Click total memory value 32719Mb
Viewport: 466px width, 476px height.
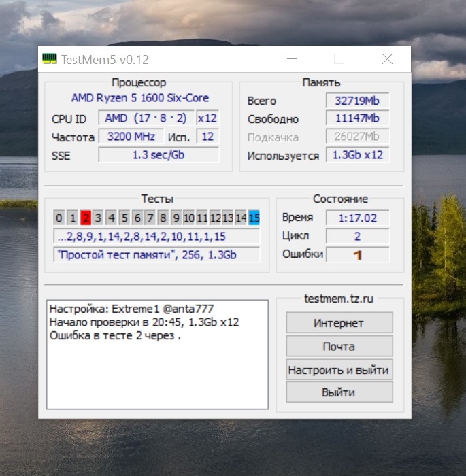click(x=357, y=101)
